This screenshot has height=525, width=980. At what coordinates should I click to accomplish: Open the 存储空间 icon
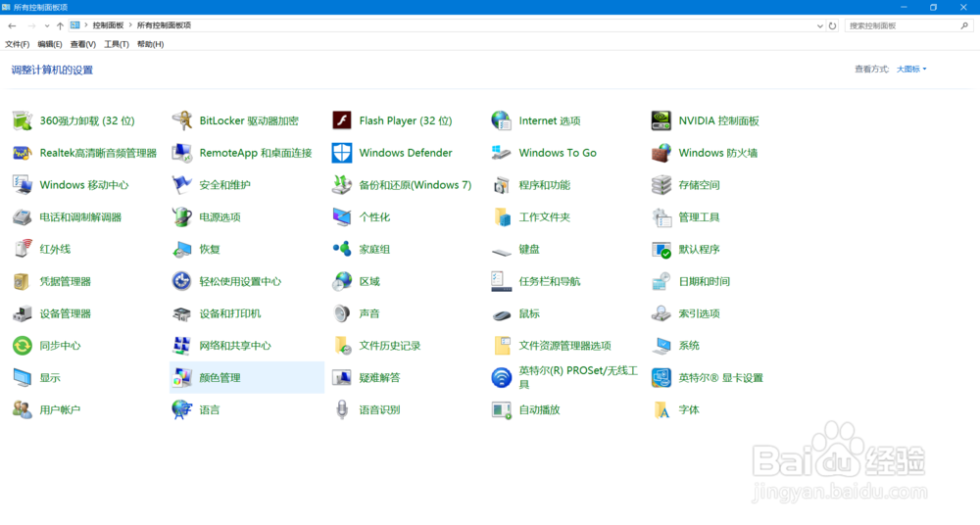[x=661, y=185]
